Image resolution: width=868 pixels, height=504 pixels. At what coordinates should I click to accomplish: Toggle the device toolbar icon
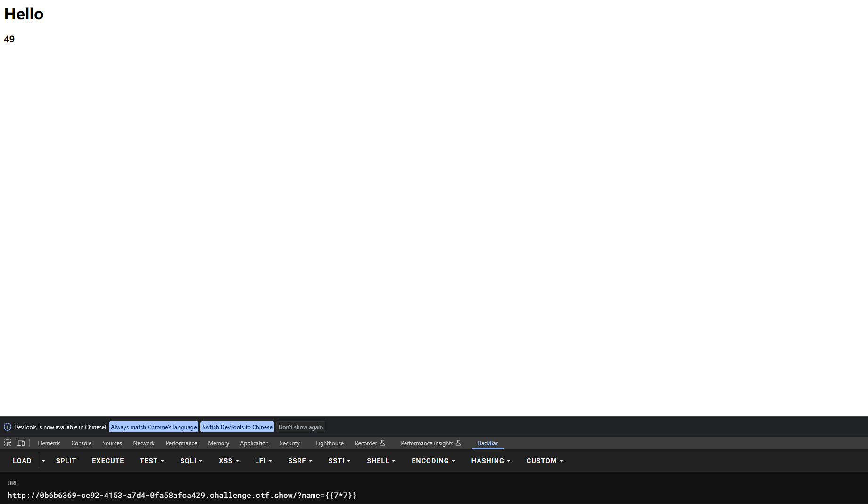coord(21,443)
